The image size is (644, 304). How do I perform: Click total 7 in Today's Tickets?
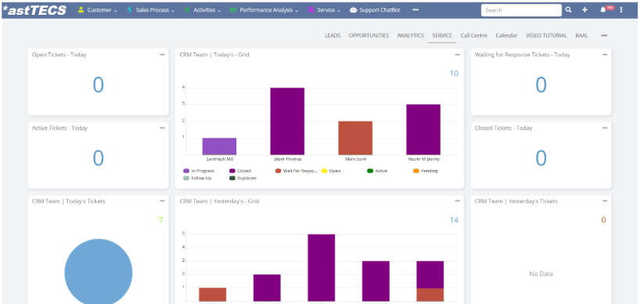coord(160,220)
